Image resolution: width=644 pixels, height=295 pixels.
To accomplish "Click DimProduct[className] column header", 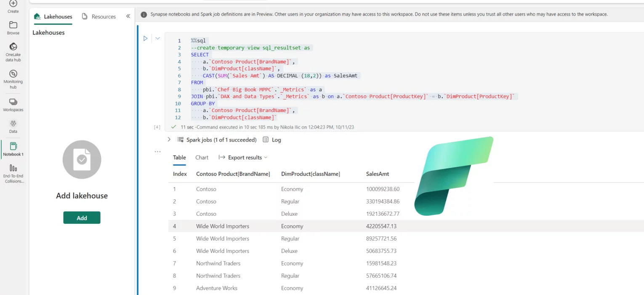I will coord(311,174).
